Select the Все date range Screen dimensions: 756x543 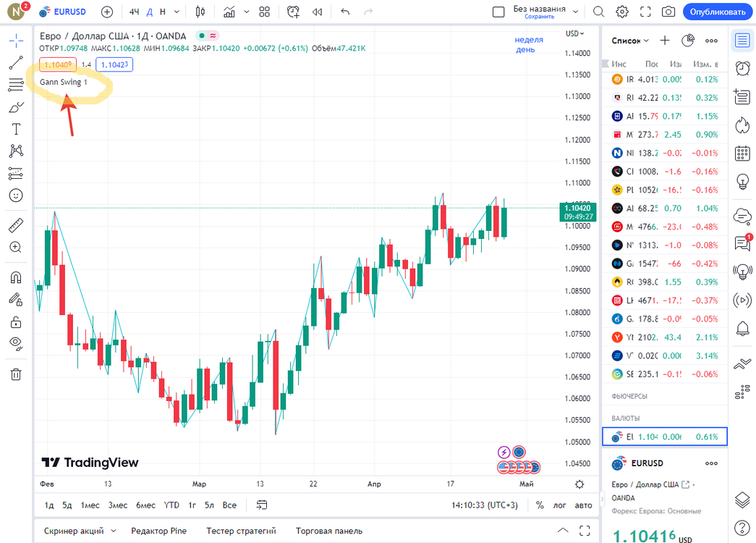pos(229,505)
